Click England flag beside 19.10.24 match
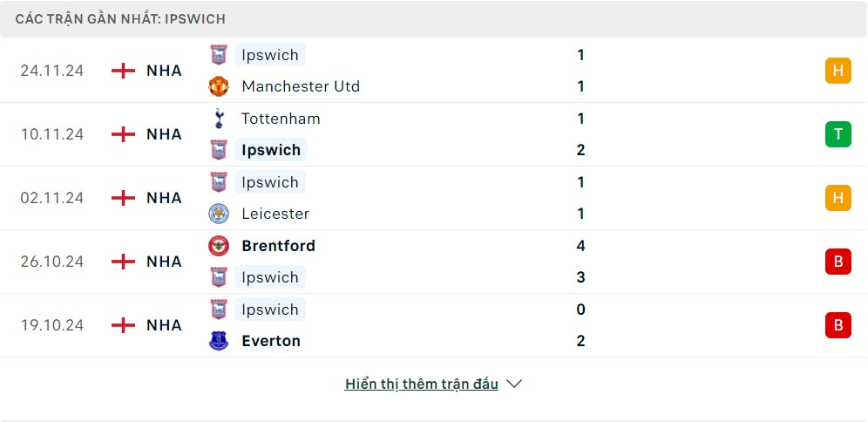Viewport: 868px width, 422px height. coord(124,325)
